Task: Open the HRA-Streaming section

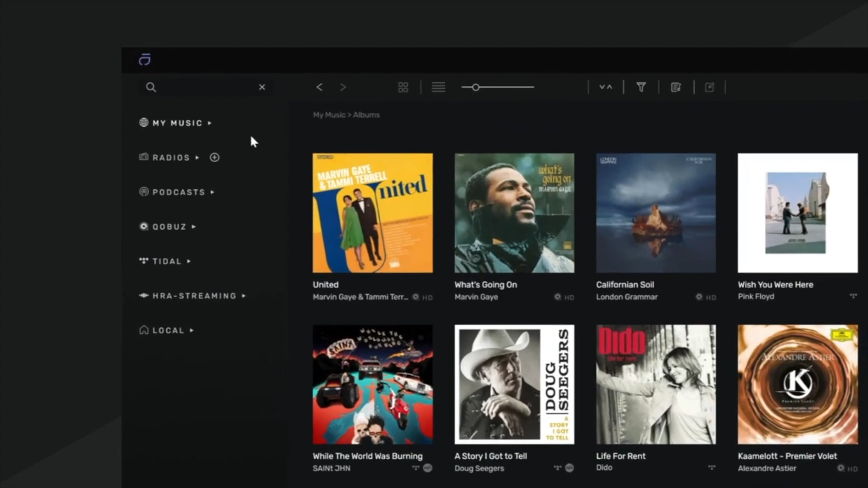Action: coord(194,296)
